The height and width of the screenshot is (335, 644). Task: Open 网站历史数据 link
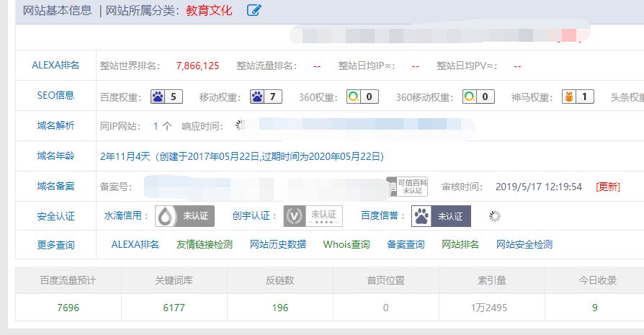click(278, 245)
